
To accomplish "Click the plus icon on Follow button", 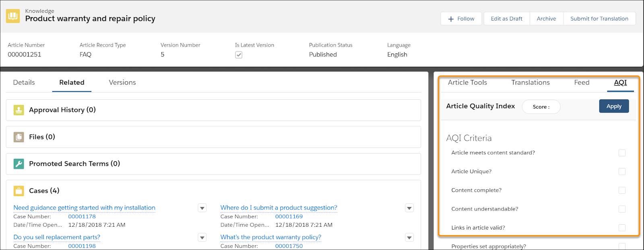I will [x=451, y=19].
